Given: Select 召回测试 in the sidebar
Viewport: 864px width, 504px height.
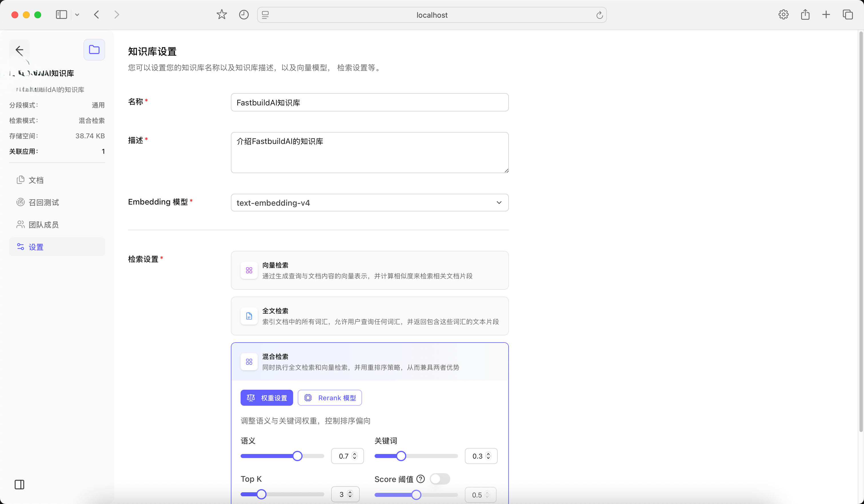Looking at the screenshot, I should point(43,202).
